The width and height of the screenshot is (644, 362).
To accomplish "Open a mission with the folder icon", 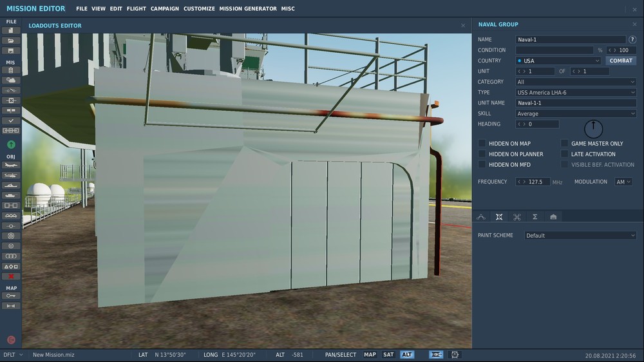I will click(x=11, y=41).
